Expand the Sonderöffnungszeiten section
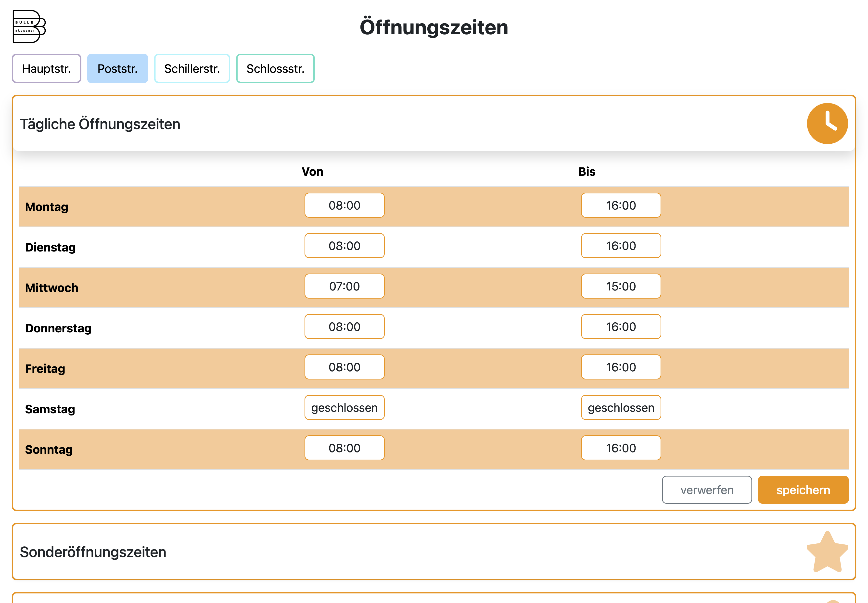The width and height of the screenshot is (868, 603). (434, 552)
